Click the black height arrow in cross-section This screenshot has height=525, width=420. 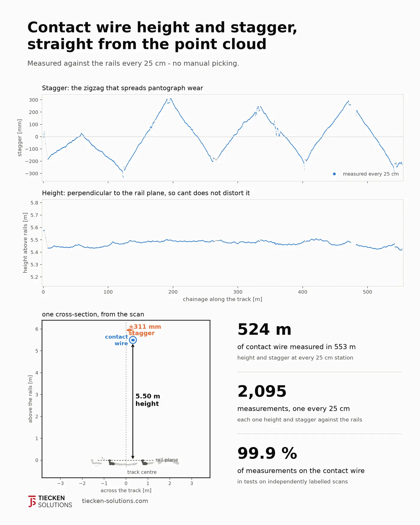point(133,401)
